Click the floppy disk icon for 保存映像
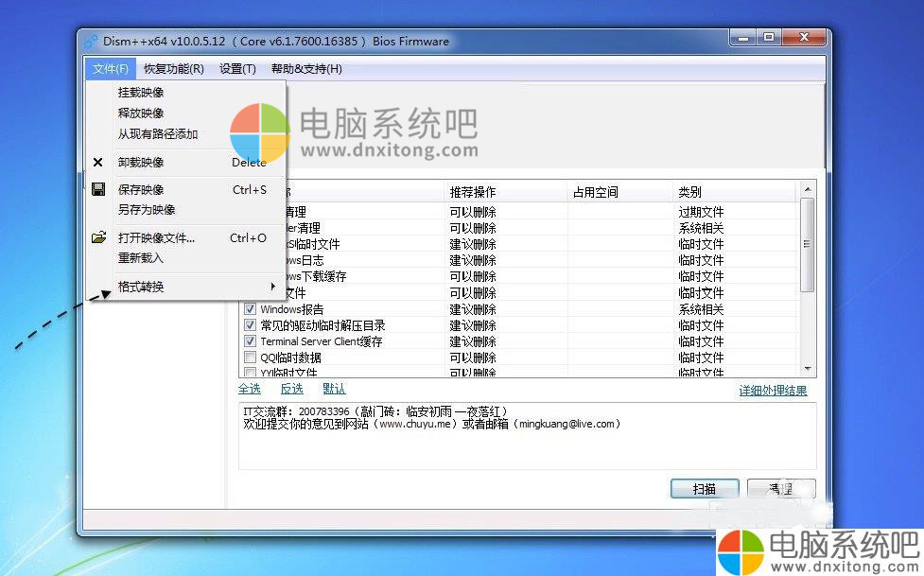The image size is (924, 576). tap(98, 189)
